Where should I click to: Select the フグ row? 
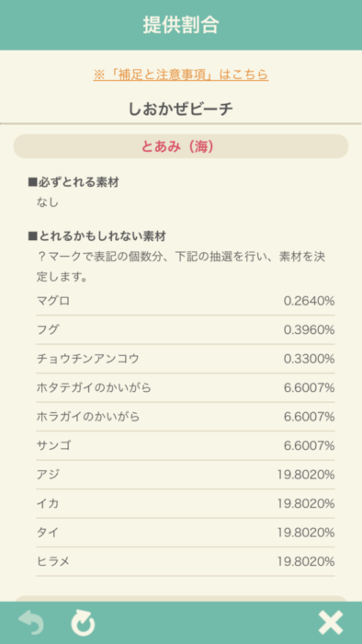[186, 329]
